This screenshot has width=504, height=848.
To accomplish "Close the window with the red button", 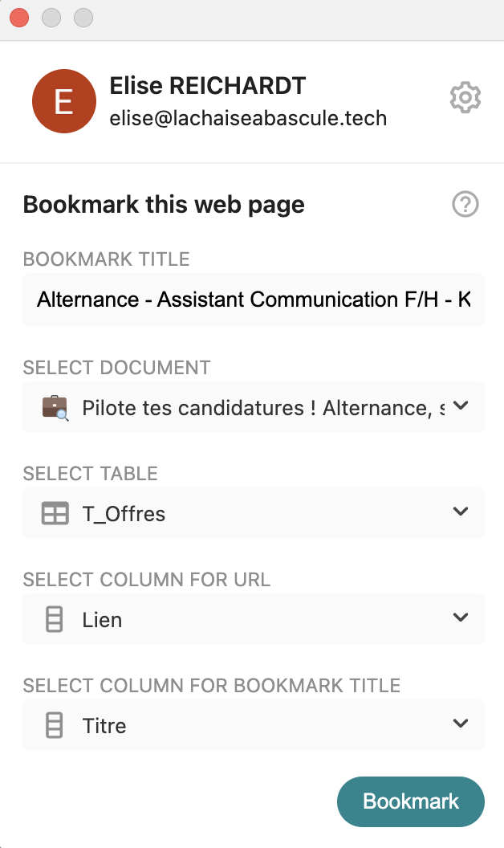I will [18, 17].
